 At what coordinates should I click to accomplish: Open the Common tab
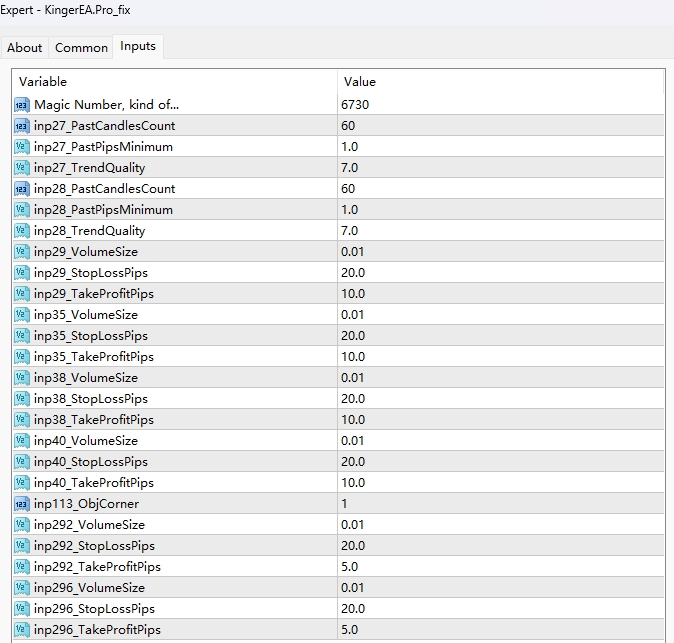pos(81,48)
